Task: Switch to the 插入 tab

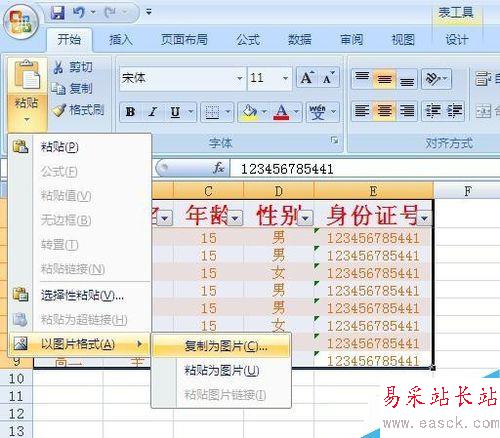Action: click(x=121, y=40)
